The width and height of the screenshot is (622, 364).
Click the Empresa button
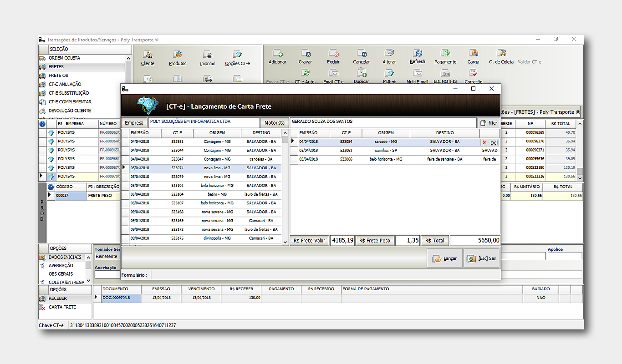coord(134,123)
